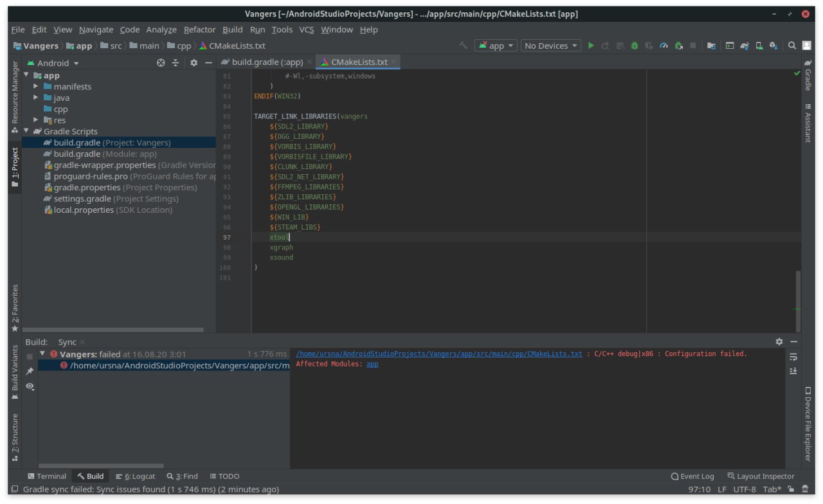Run the app with the green play button
This screenshot has height=504, width=823.
(x=591, y=46)
